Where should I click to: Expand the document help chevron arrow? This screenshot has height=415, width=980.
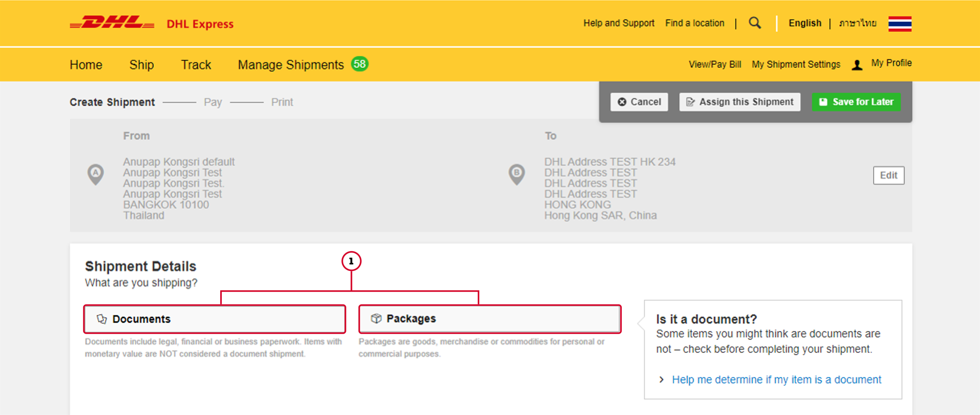tap(662, 379)
